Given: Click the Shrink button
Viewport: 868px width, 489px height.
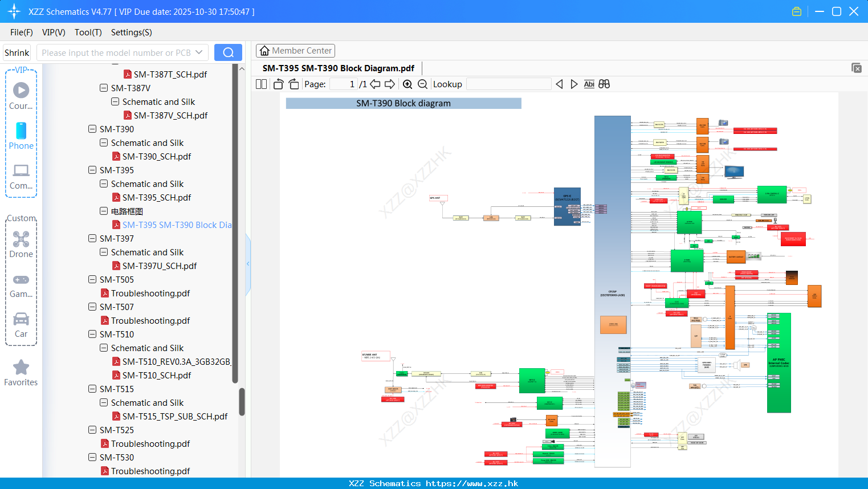Looking at the screenshot, I should click(17, 52).
